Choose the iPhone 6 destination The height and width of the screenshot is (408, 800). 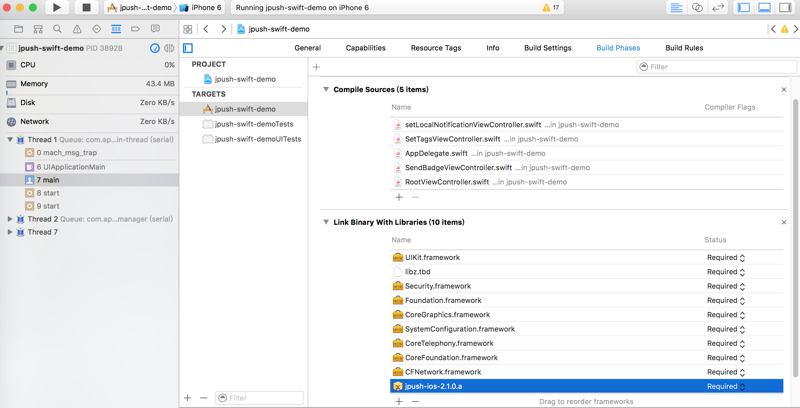200,8
